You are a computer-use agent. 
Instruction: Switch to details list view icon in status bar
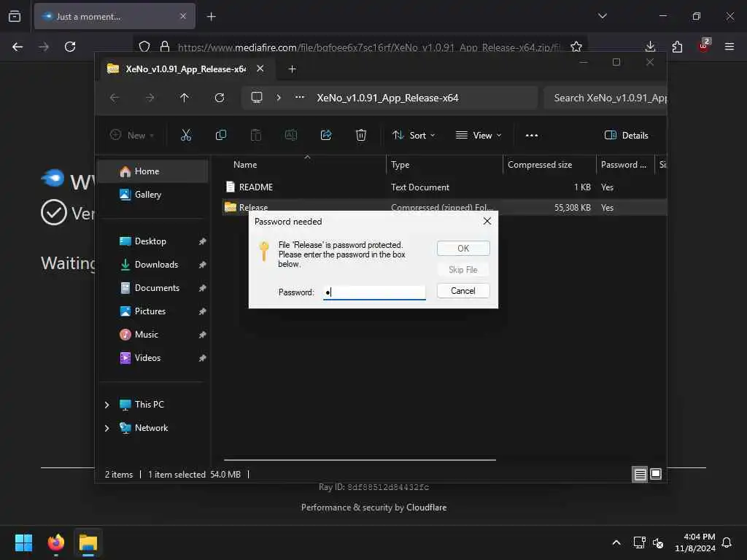(x=640, y=474)
